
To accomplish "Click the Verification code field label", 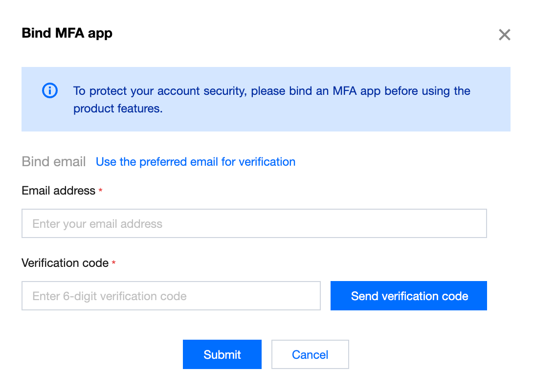I will click(x=65, y=263).
